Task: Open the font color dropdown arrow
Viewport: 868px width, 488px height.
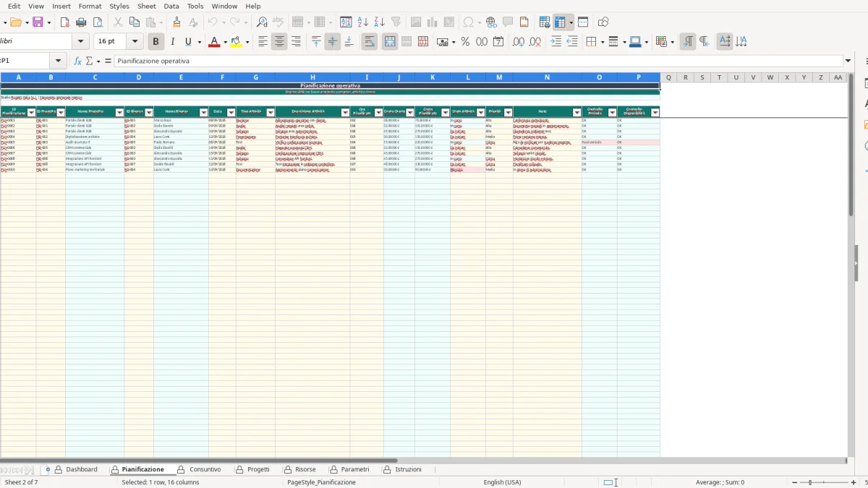Action: click(x=225, y=42)
